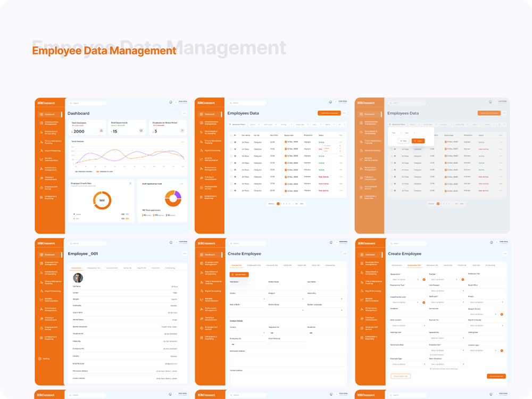Select Payroll Processing icon in the Dashboard screen's sidebar
This screenshot has width=532, height=399.
41,151
